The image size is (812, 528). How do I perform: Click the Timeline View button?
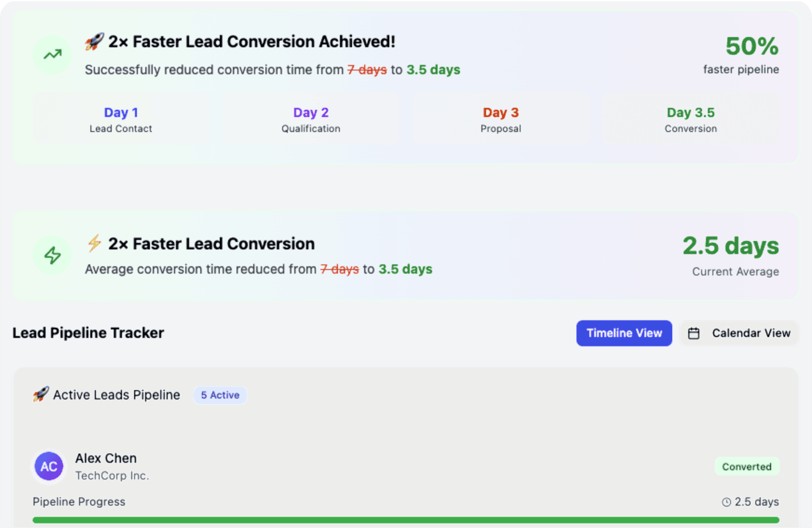(x=624, y=333)
